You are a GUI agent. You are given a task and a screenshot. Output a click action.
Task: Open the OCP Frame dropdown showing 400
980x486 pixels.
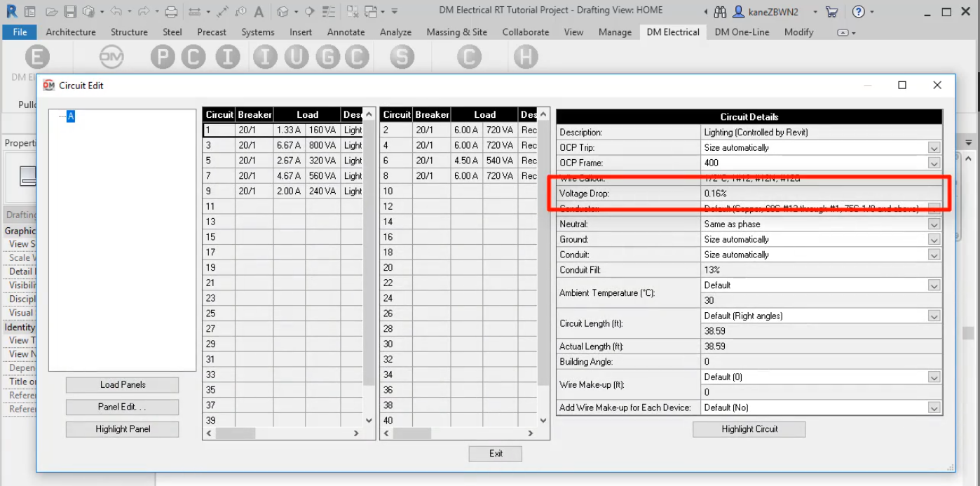(x=934, y=163)
